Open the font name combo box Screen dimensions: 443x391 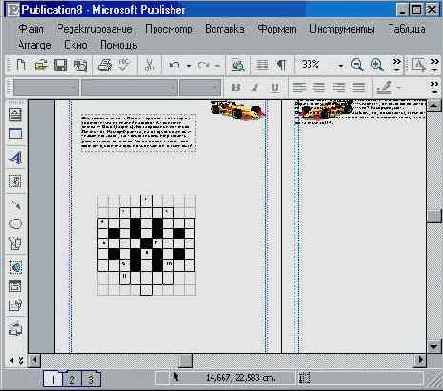(129, 88)
